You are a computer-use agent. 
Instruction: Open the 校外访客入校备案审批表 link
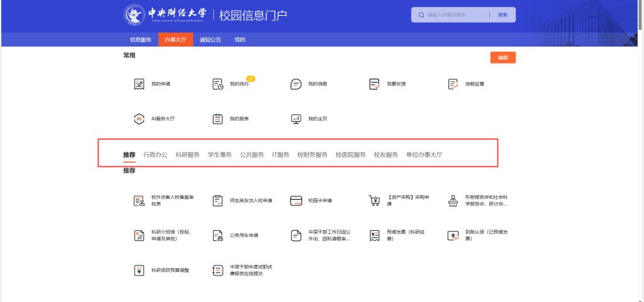coord(172,201)
